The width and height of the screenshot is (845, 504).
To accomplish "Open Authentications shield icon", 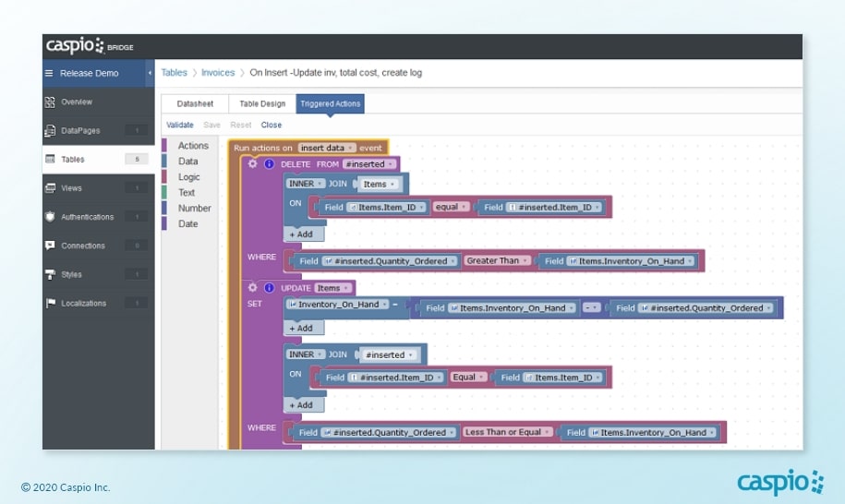I will (x=50, y=217).
